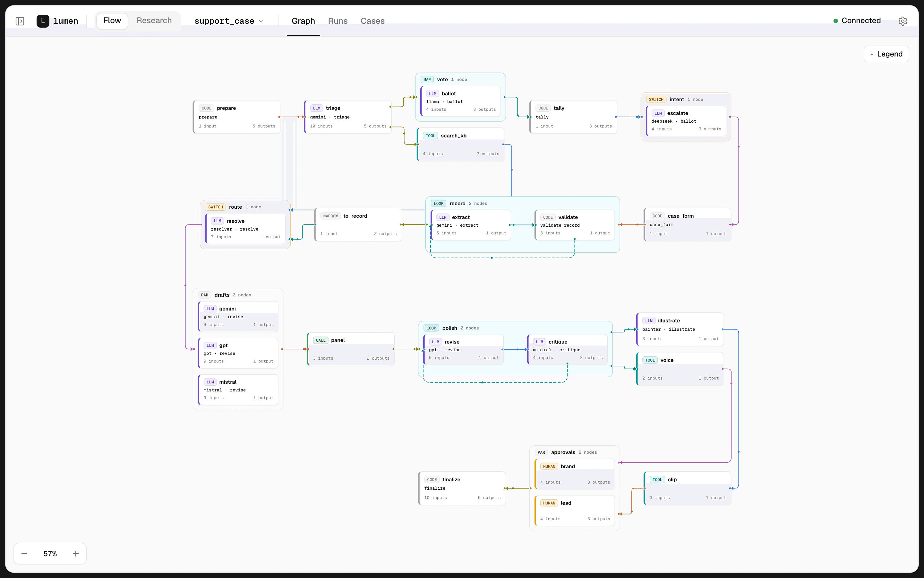Click the MAP badge on vote group
This screenshot has height=578, width=924.
(x=427, y=80)
